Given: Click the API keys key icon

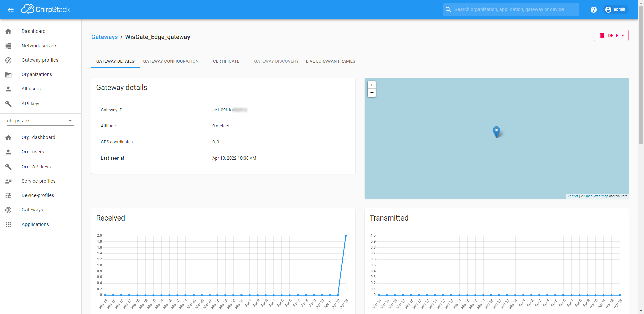Looking at the screenshot, I should tap(8, 104).
